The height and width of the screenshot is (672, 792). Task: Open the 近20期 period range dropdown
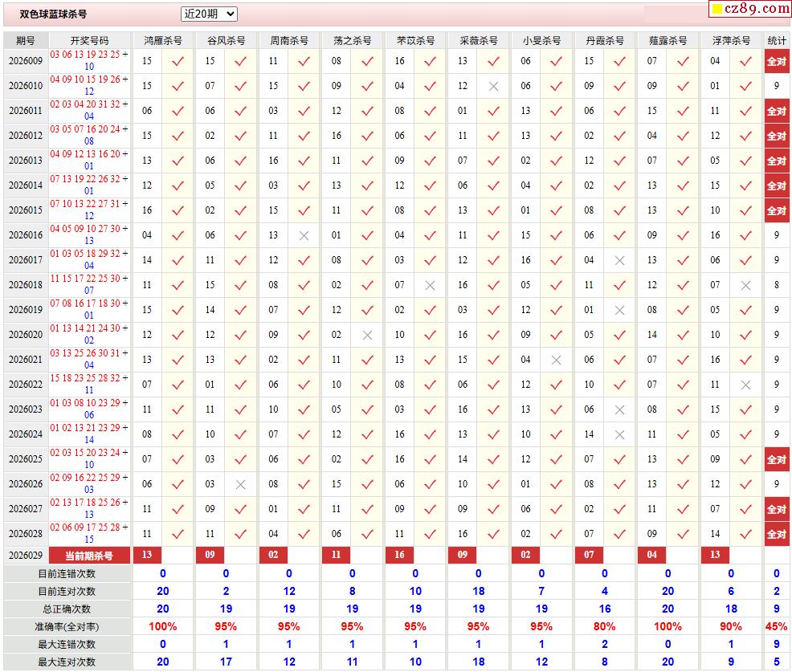[209, 14]
